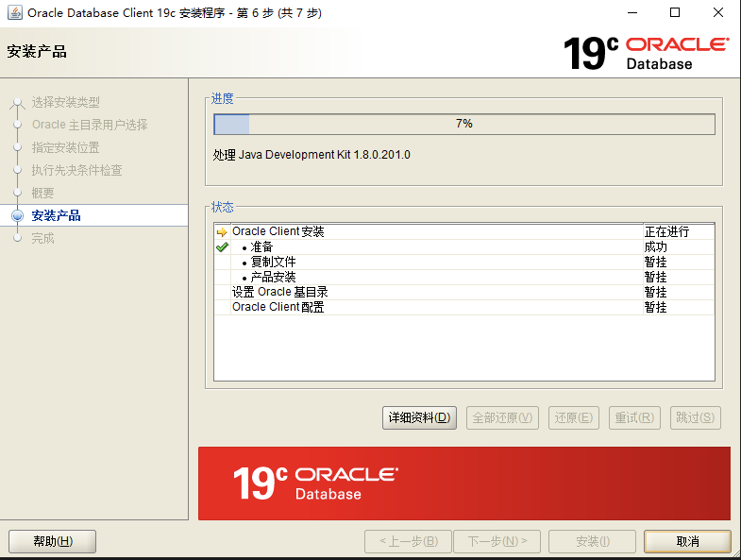The width and height of the screenshot is (741, 560).
Task: Open help with 帮助(H) button
Action: click(53, 541)
